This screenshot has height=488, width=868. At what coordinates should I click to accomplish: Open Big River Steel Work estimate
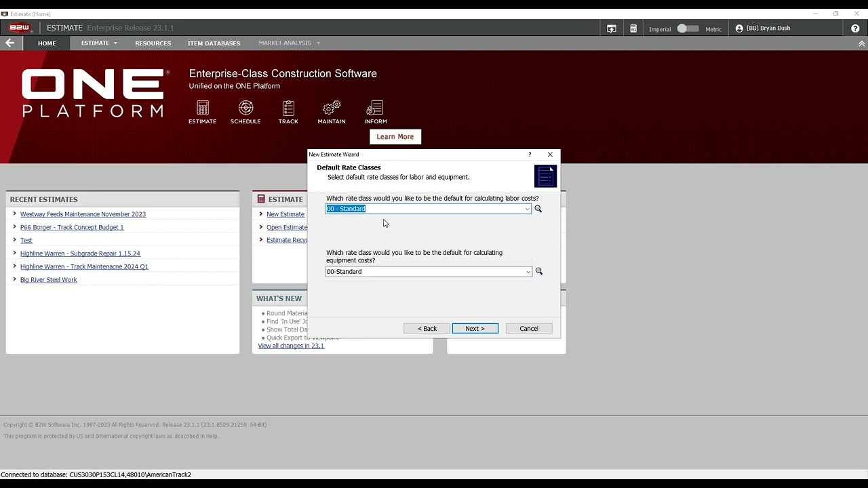pyautogui.click(x=49, y=280)
